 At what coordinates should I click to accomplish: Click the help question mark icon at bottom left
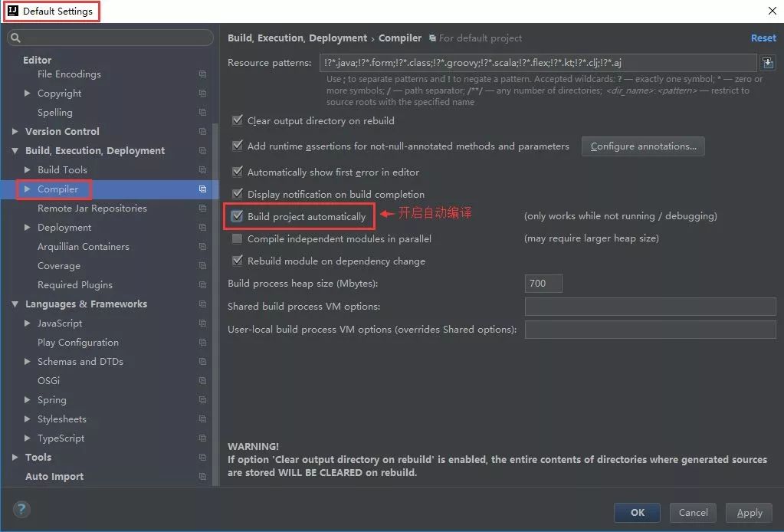[x=21, y=509]
